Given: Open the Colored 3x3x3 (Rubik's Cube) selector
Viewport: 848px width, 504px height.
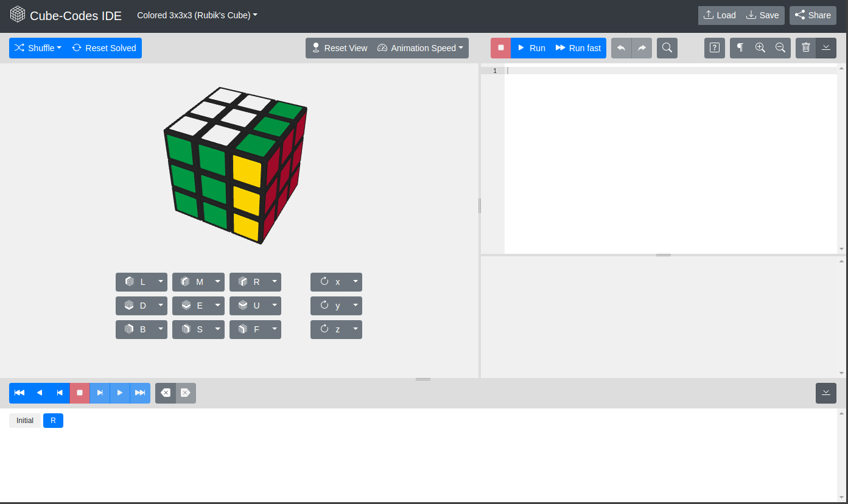Looking at the screenshot, I should [x=197, y=16].
